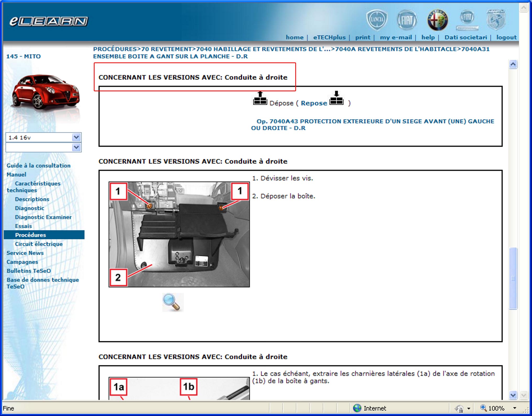Open the empty selector below the engine dropdown
This screenshot has height=416, width=532.
[x=76, y=147]
